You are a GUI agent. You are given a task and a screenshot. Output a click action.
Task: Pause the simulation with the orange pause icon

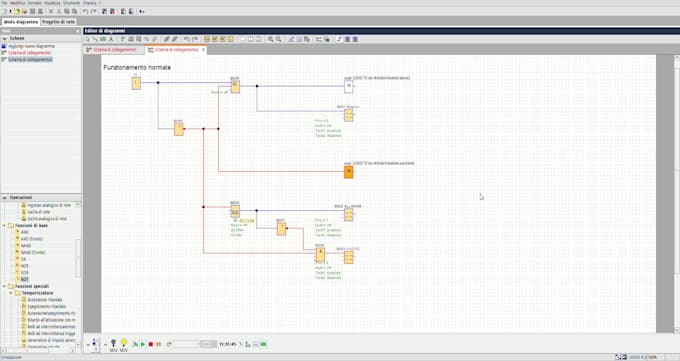click(158, 344)
